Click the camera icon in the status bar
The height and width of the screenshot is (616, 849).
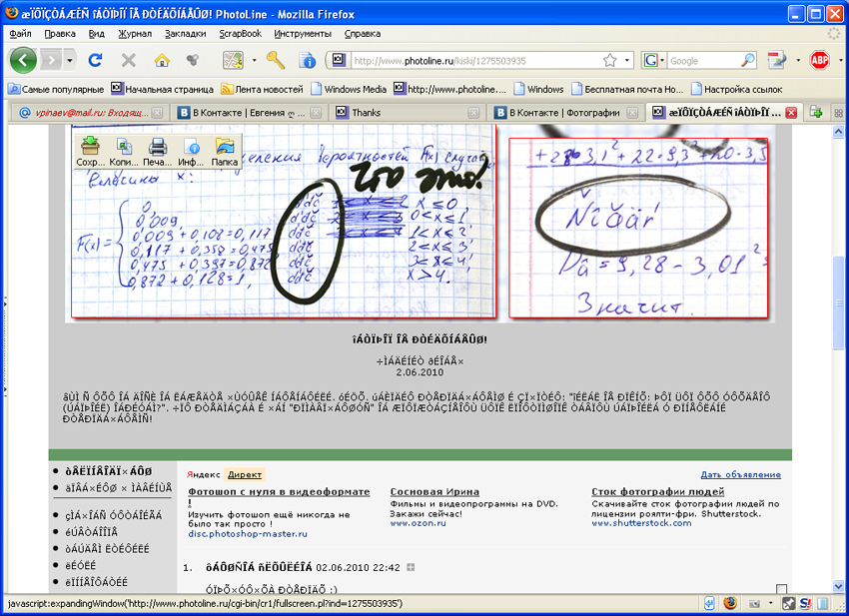click(754, 604)
